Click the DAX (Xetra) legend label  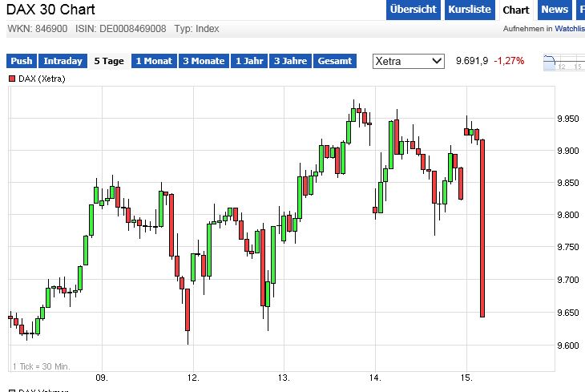[x=42, y=79]
